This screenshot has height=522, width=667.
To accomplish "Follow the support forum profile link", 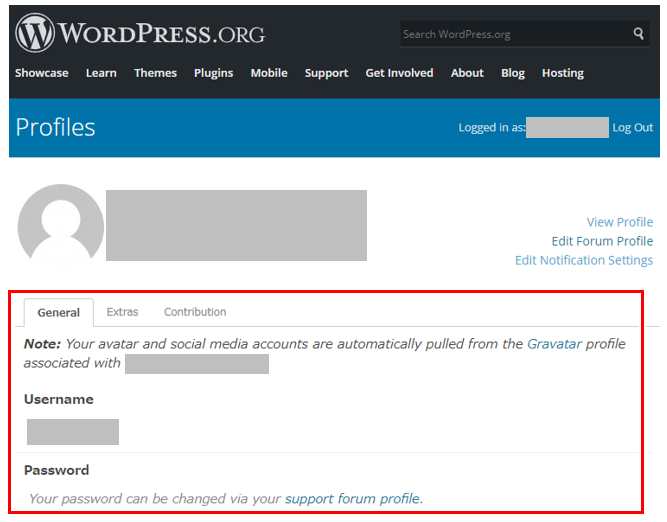I will click(353, 499).
